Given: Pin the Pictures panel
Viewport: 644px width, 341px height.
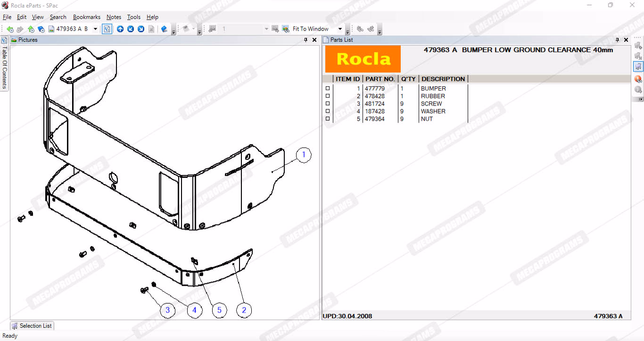Looking at the screenshot, I should point(305,40).
